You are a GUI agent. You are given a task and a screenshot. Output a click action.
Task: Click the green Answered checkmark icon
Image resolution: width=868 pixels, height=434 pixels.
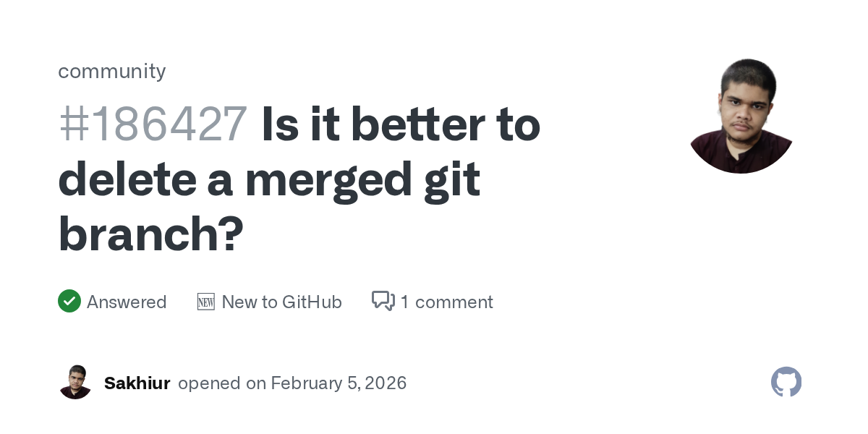click(69, 301)
